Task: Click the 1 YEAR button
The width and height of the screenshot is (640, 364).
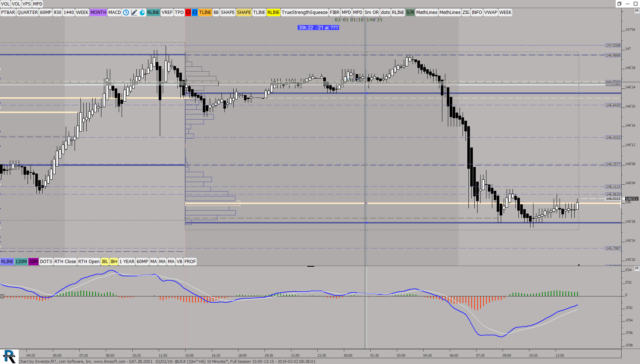Action: pyautogui.click(x=127, y=262)
